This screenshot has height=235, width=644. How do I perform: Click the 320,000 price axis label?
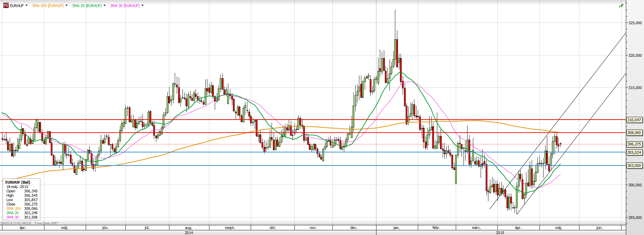(635, 55)
